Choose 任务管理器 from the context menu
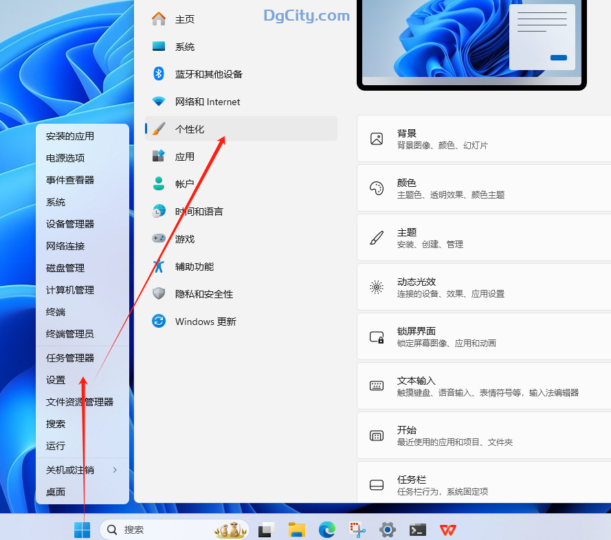The width and height of the screenshot is (611, 540). click(x=70, y=358)
